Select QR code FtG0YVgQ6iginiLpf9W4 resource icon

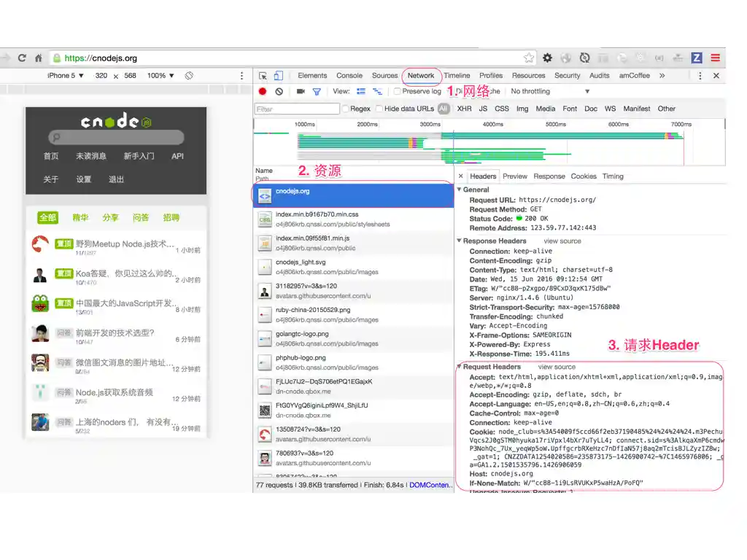pyautogui.click(x=265, y=410)
